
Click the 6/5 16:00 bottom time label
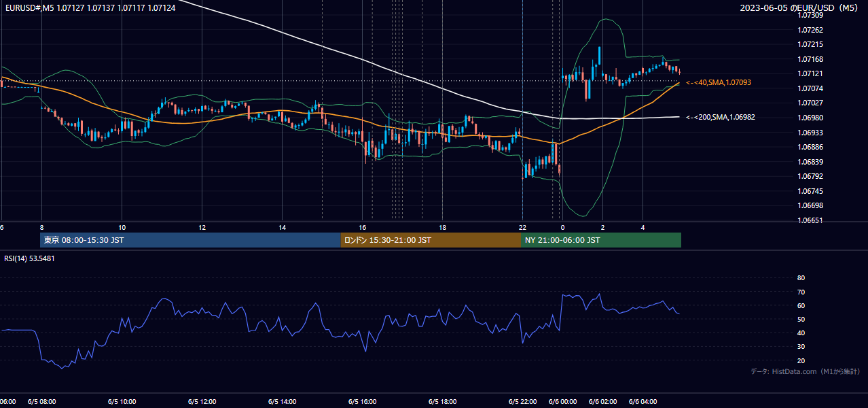click(x=362, y=402)
